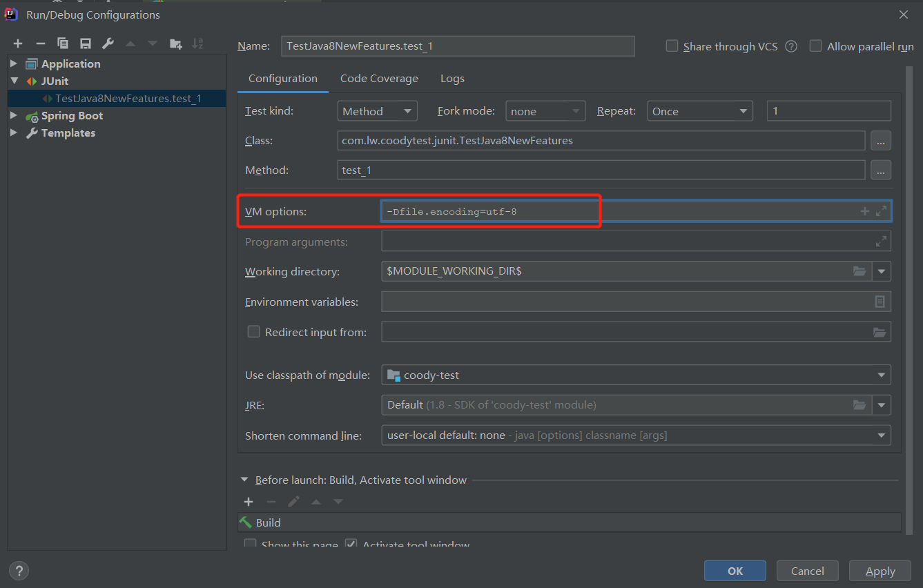This screenshot has height=588, width=923.
Task: Browse JRE folder icon
Action: coord(859,404)
